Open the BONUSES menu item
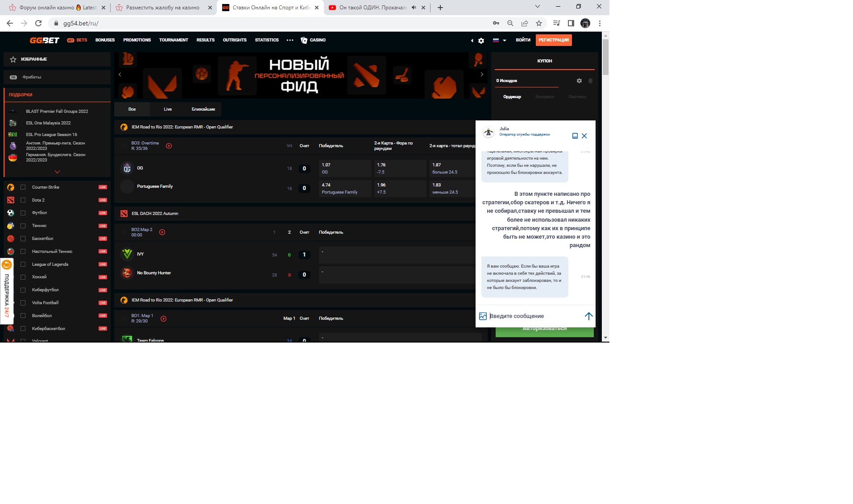The width and height of the screenshot is (853, 504). [105, 40]
